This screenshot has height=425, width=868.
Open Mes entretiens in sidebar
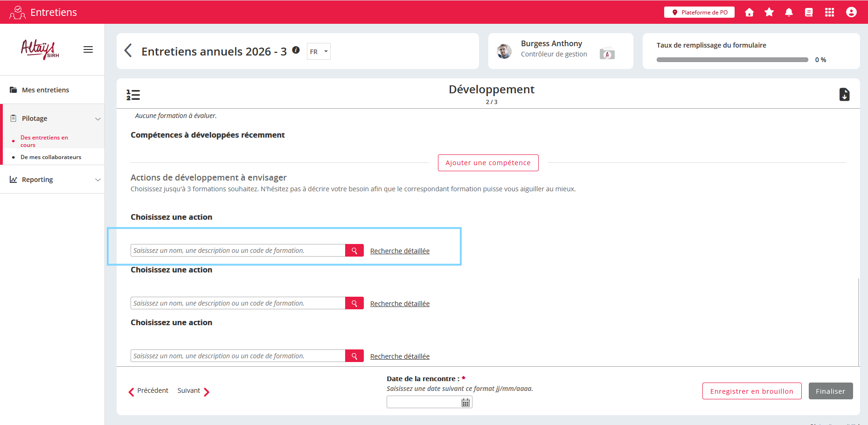tap(45, 90)
